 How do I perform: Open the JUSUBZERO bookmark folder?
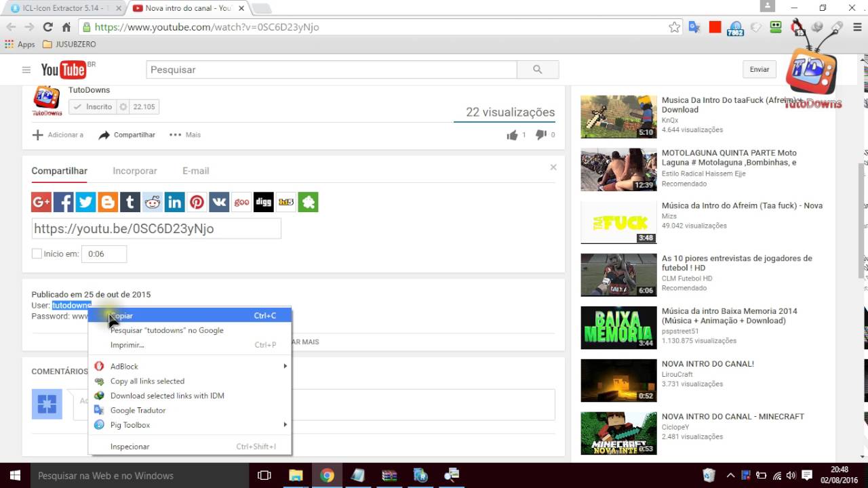[x=69, y=45]
